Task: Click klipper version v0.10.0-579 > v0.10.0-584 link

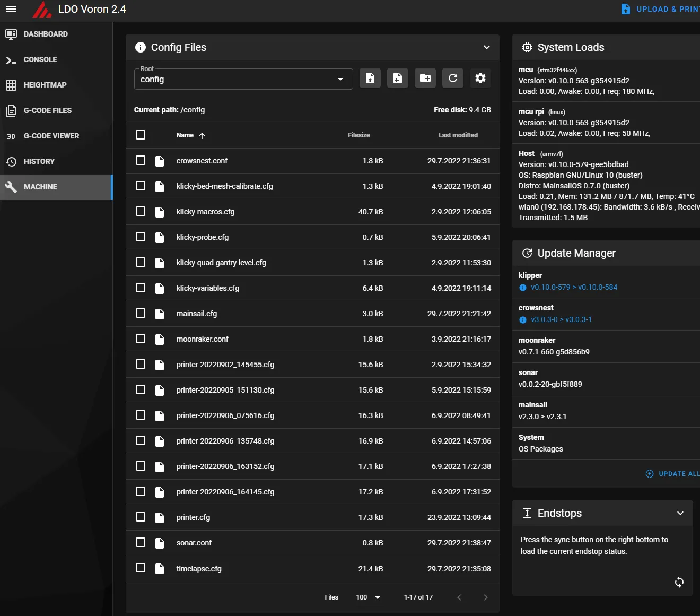Action: tap(574, 287)
